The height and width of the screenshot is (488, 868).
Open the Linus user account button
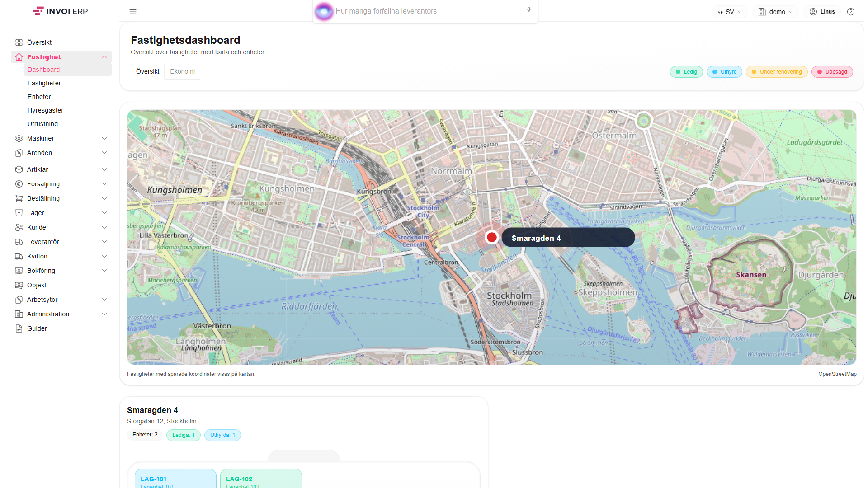822,12
